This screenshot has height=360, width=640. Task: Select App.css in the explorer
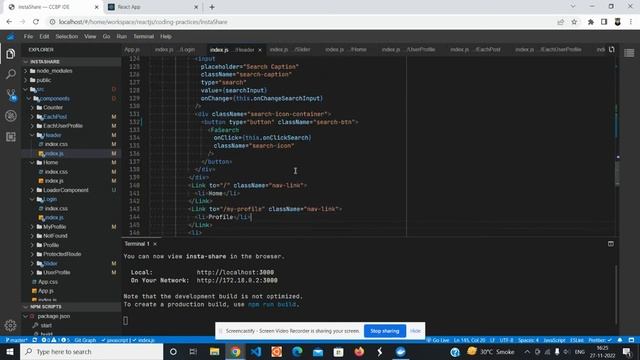pos(48,282)
